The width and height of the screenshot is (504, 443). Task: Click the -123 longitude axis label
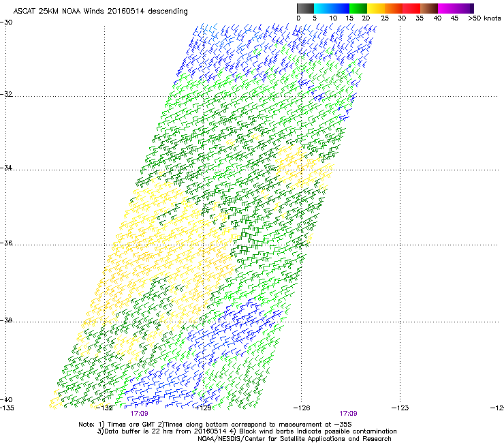(x=400, y=408)
